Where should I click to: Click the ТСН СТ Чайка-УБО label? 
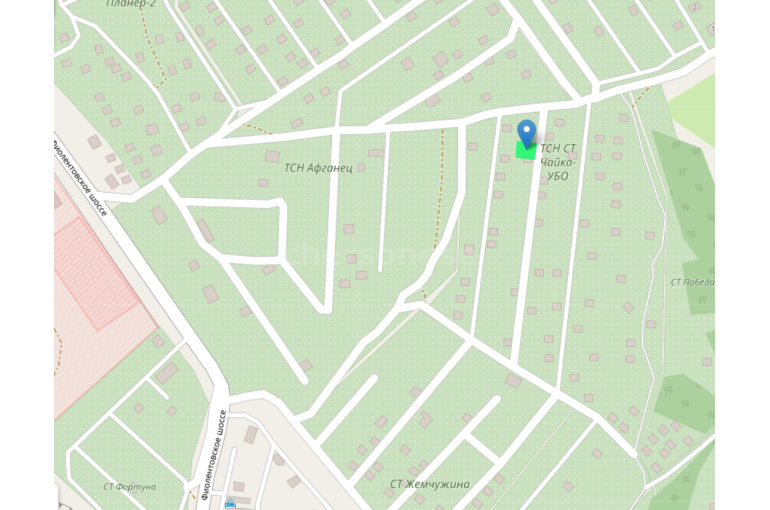tap(558, 162)
